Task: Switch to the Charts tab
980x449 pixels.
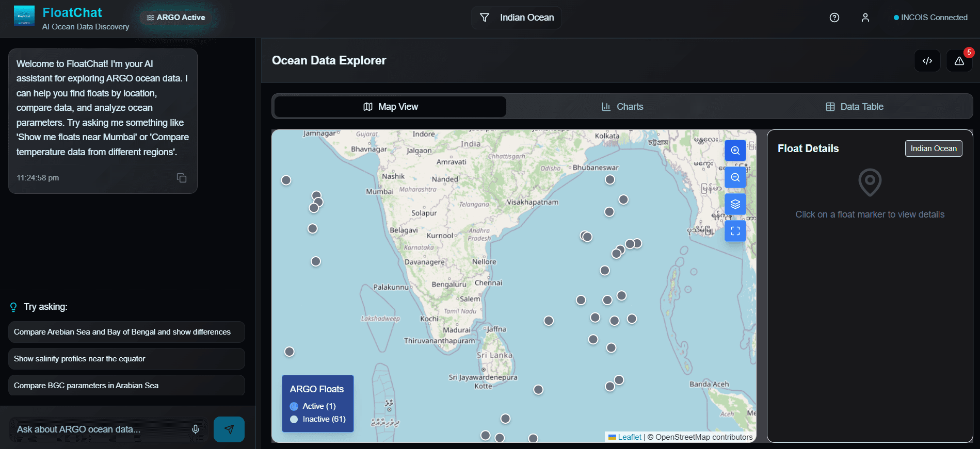Action: (622, 107)
